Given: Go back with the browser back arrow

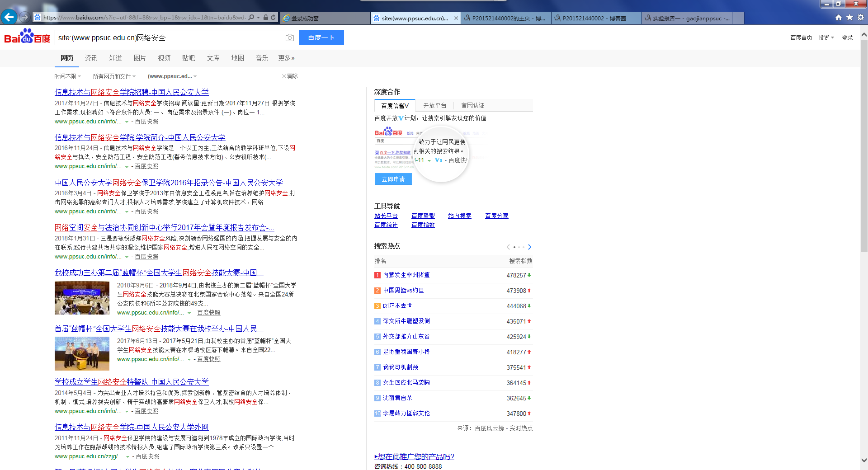Looking at the screenshot, I should [x=9, y=17].
